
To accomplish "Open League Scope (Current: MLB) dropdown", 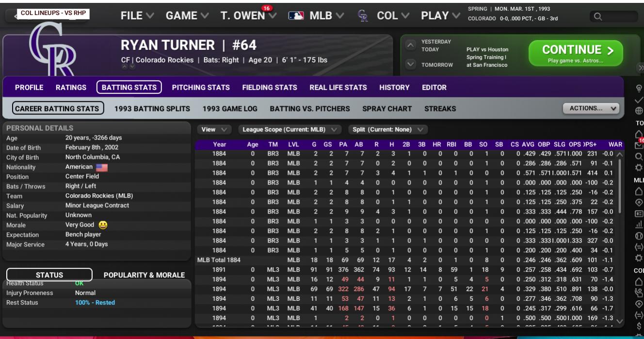I will coord(290,130).
